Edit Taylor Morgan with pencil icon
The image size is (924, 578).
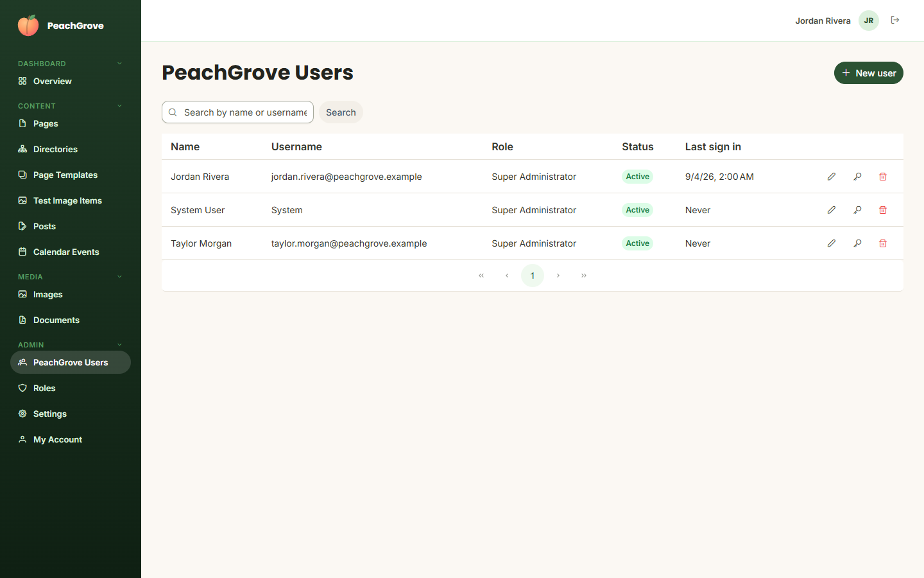click(832, 243)
